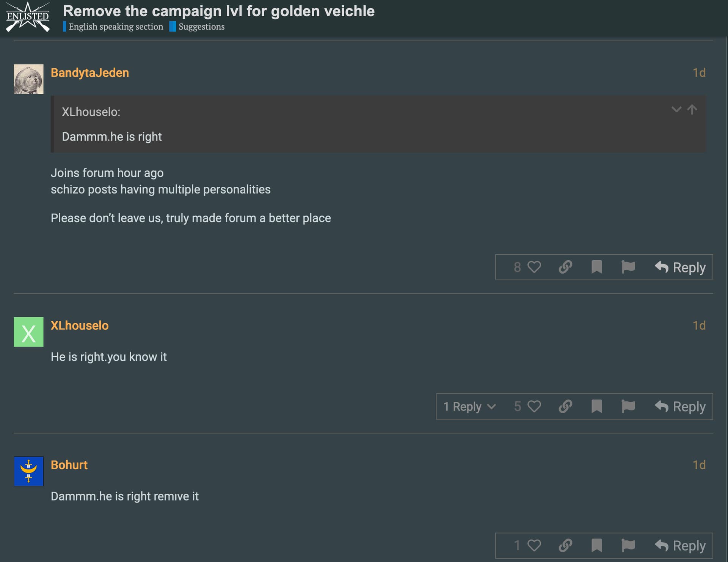
Task: Like BandytaJeden's post with heart icon
Action: [534, 267]
